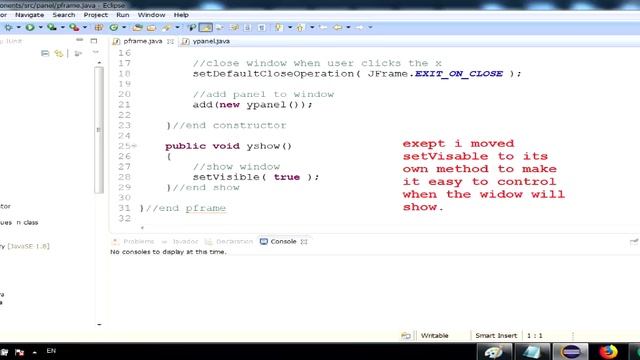This screenshot has height=360, width=640.
Task: Click the JavaSE-1.8 library entry
Action: [x=24, y=246]
